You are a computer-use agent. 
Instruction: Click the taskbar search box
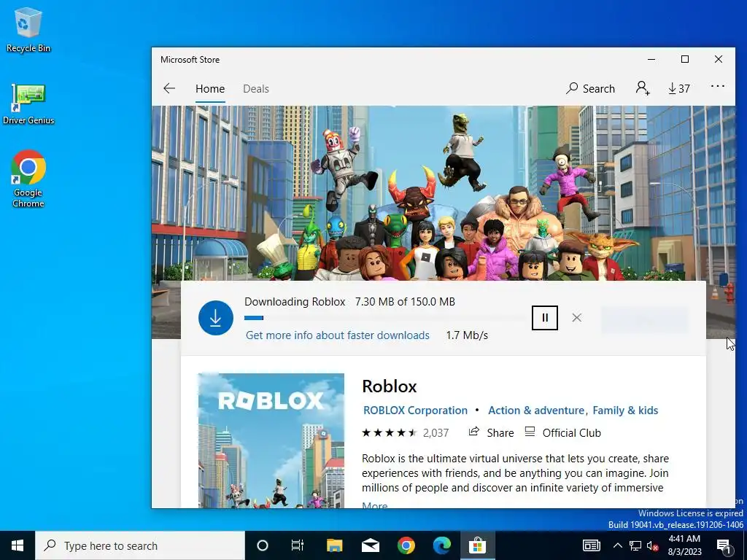tap(140, 545)
